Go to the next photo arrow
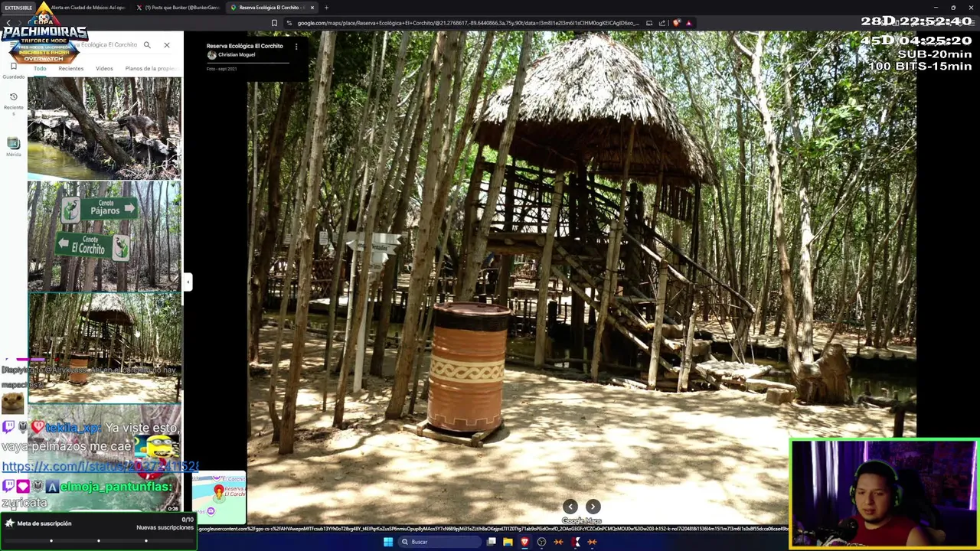The width and height of the screenshot is (980, 551). pyautogui.click(x=593, y=507)
